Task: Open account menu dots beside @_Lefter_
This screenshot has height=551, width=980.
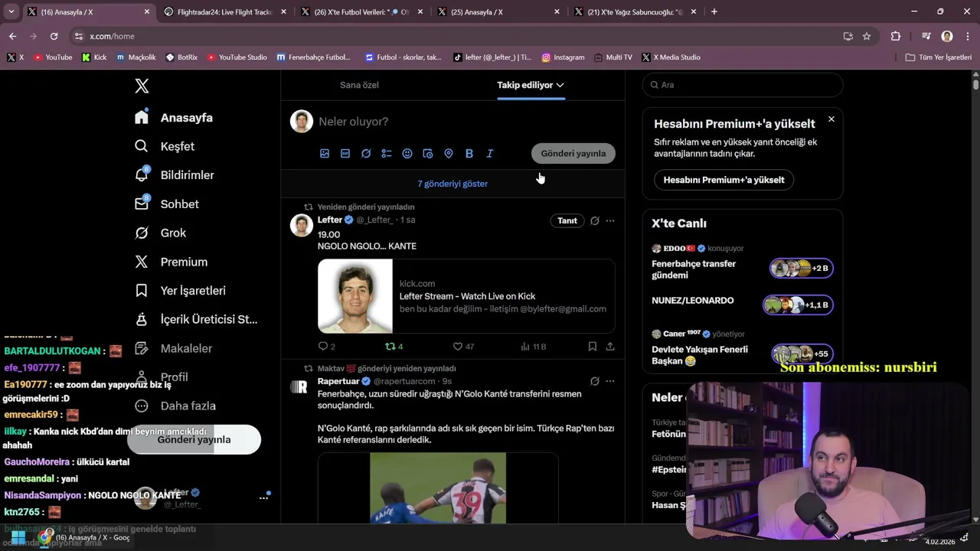Action: pos(264,497)
